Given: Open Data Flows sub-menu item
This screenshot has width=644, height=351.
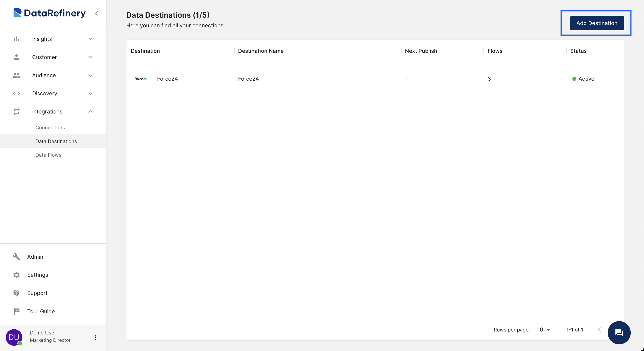Looking at the screenshot, I should [48, 155].
